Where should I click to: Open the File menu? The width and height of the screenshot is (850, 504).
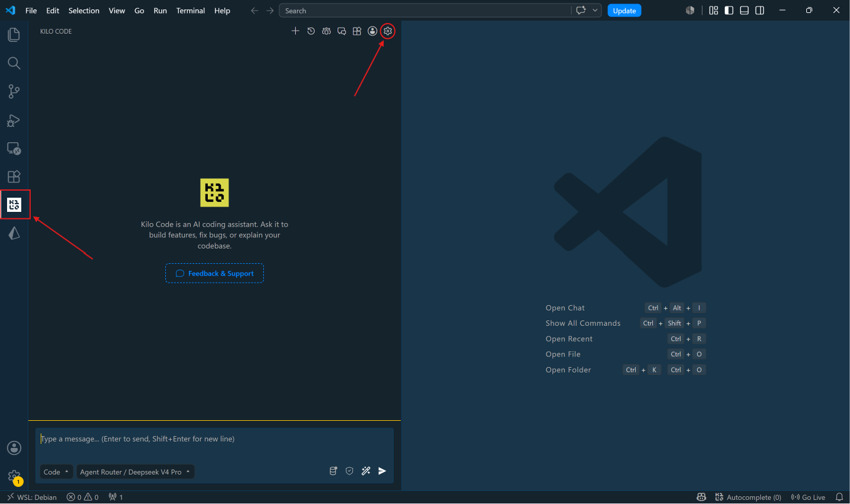click(31, 11)
